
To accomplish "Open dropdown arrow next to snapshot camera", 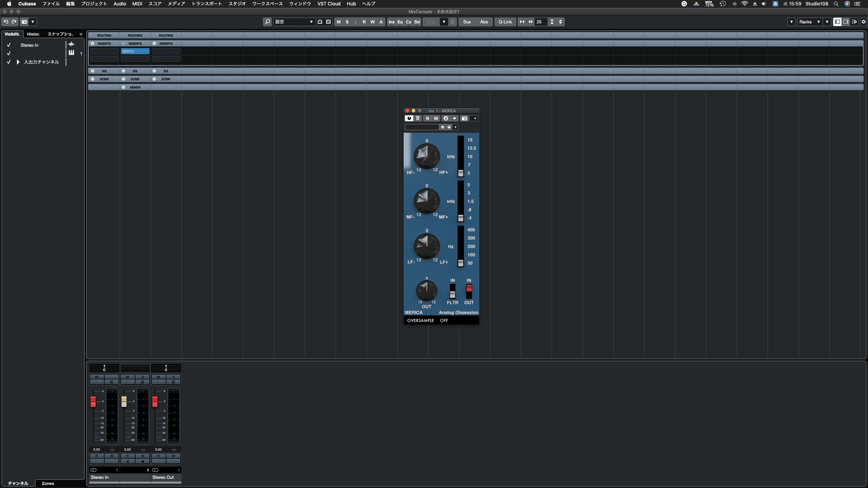I will (x=33, y=22).
